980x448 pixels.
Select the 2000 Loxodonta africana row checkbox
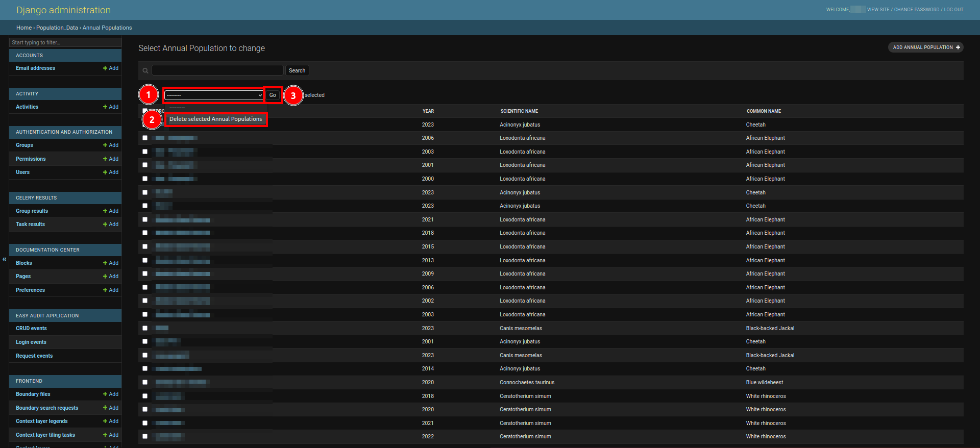click(145, 179)
